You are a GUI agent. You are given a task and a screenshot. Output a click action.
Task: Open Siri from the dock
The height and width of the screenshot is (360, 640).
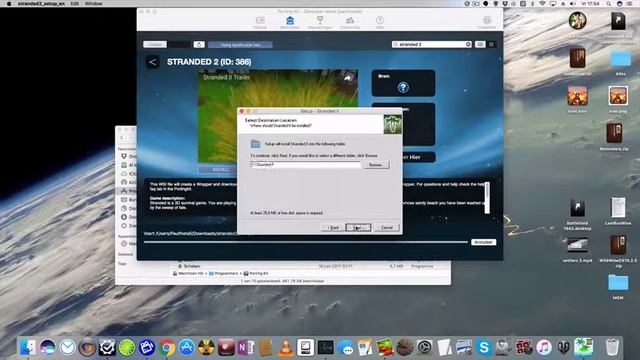[x=48, y=347]
